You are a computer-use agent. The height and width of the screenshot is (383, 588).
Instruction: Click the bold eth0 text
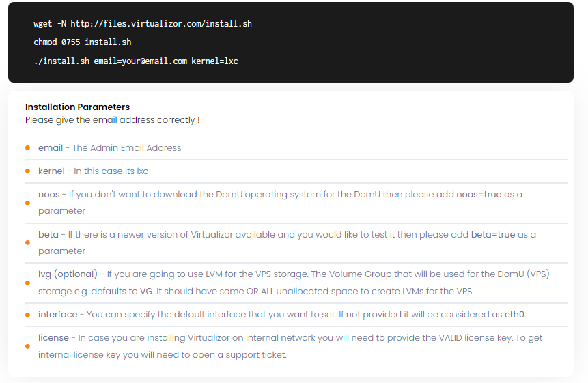(514, 315)
